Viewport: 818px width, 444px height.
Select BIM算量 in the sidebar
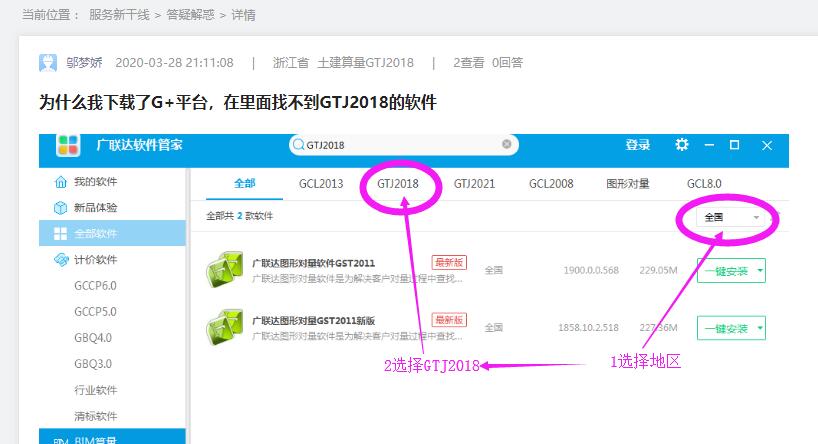click(112, 437)
